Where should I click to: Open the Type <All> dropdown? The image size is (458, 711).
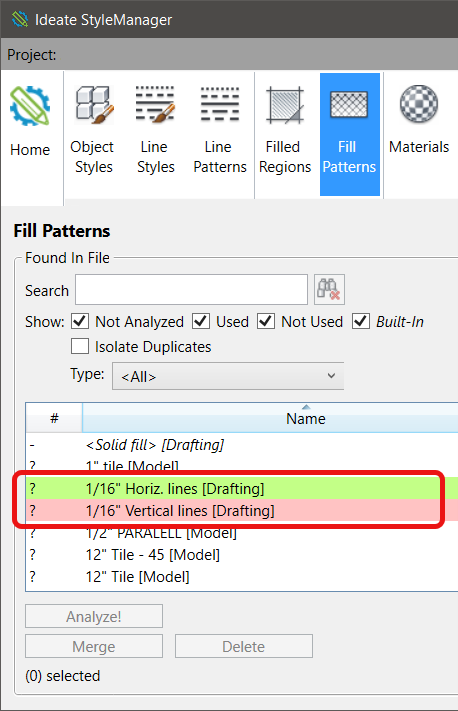tap(228, 376)
